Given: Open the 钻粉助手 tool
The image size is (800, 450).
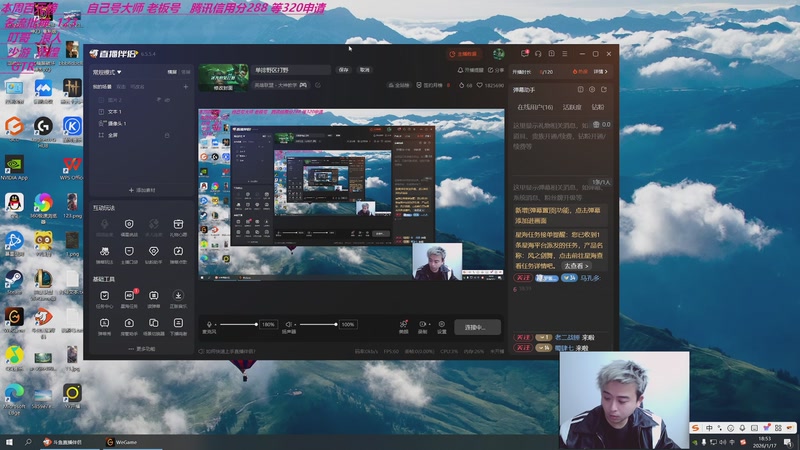Looking at the screenshot, I should (154, 255).
